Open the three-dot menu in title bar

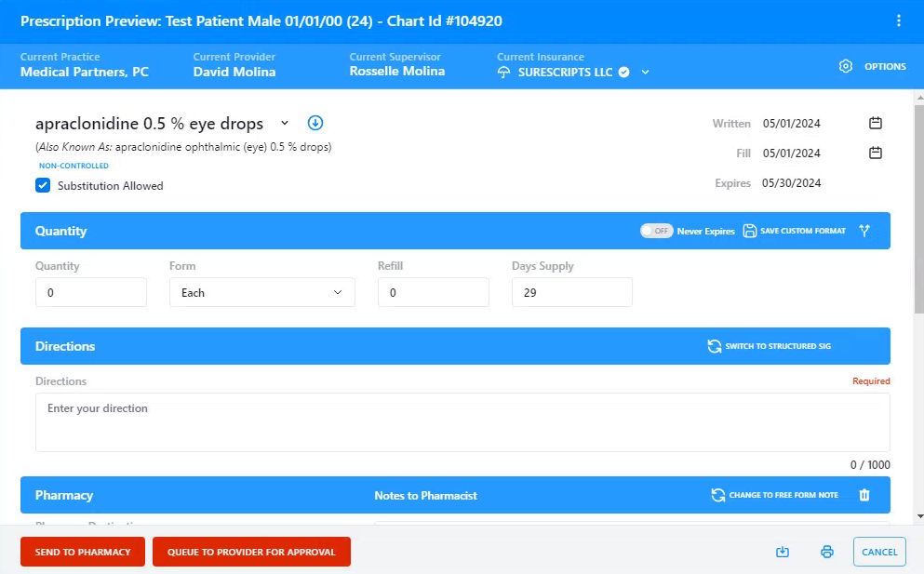(x=899, y=21)
